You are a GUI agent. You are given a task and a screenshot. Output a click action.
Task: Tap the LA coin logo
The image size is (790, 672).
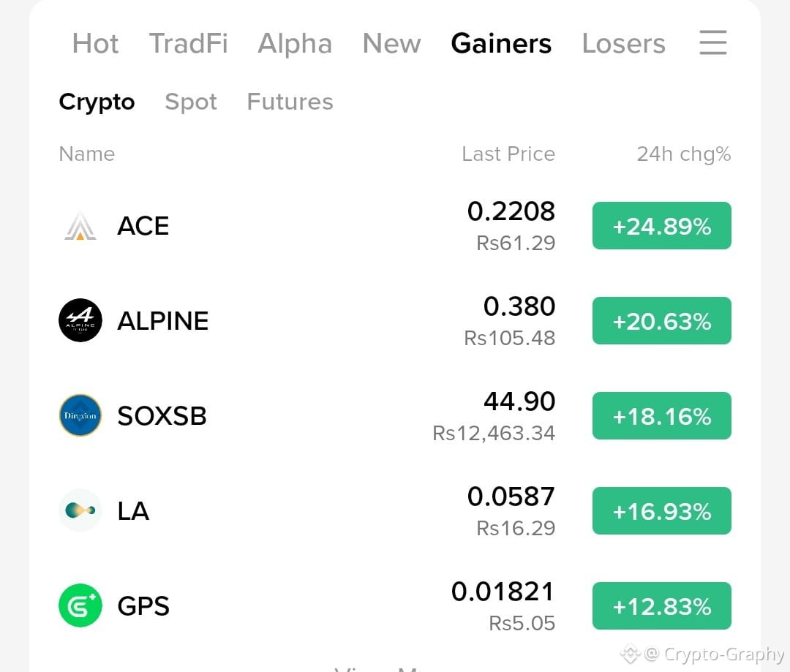pyautogui.click(x=80, y=510)
